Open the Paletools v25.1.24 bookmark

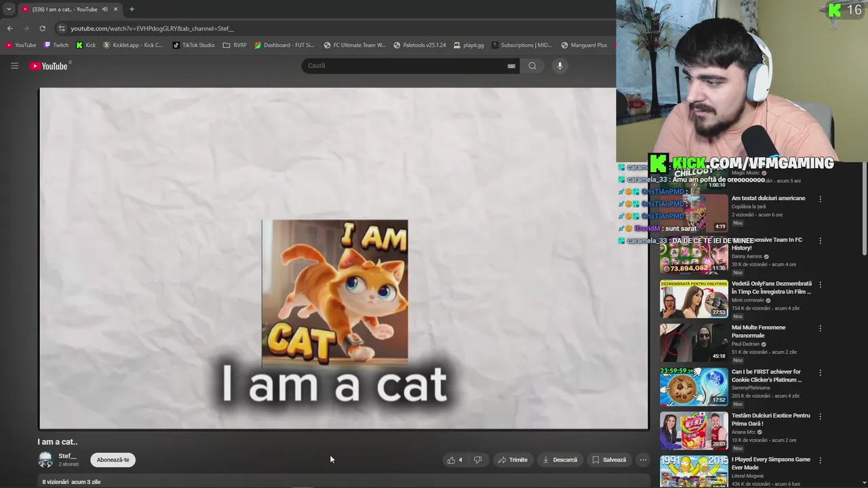coord(420,45)
